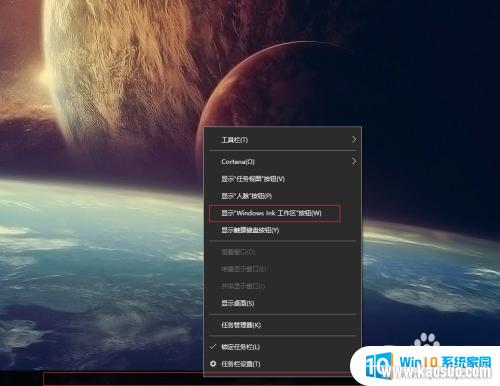Select the greyed 堆叠显示窗口(E) entry
Image resolution: width=500 pixels, height=386 pixels.
pos(283,269)
